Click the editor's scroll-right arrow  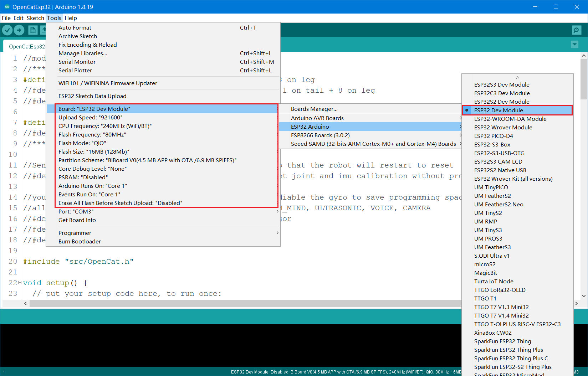point(576,303)
